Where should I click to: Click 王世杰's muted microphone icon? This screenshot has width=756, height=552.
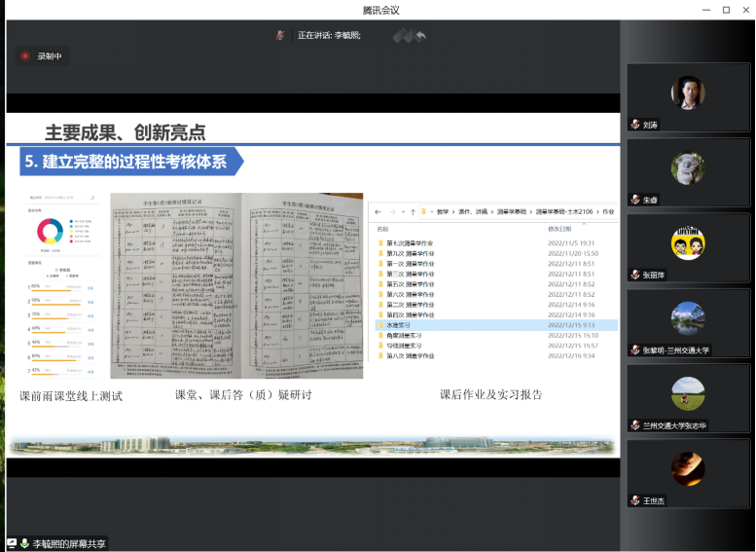coord(635,500)
